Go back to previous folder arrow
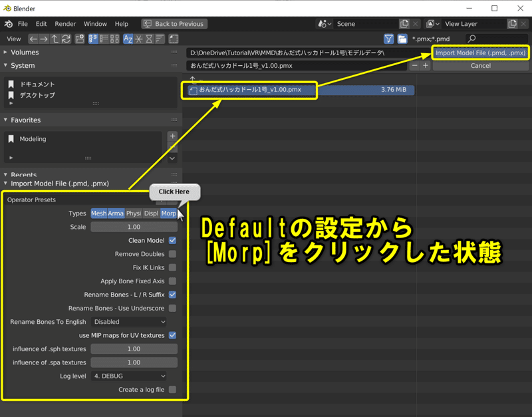 point(33,39)
